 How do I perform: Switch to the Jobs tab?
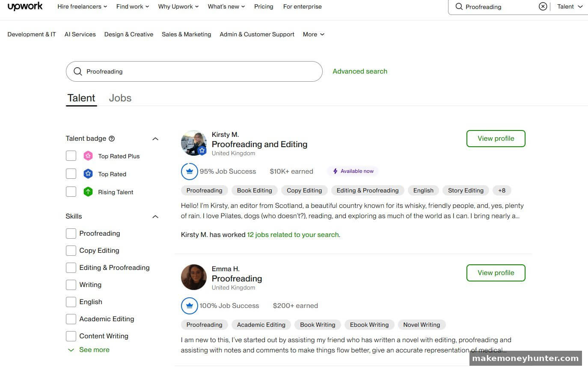pos(120,98)
